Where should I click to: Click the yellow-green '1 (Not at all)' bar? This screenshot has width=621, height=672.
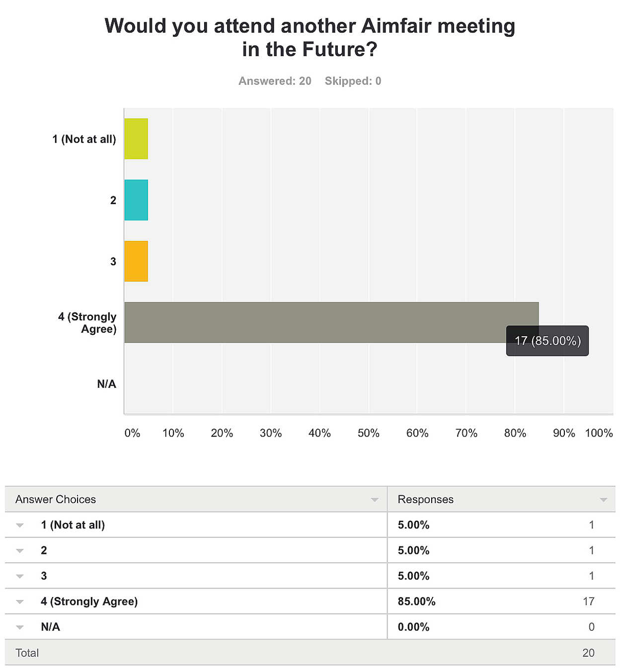click(x=136, y=139)
